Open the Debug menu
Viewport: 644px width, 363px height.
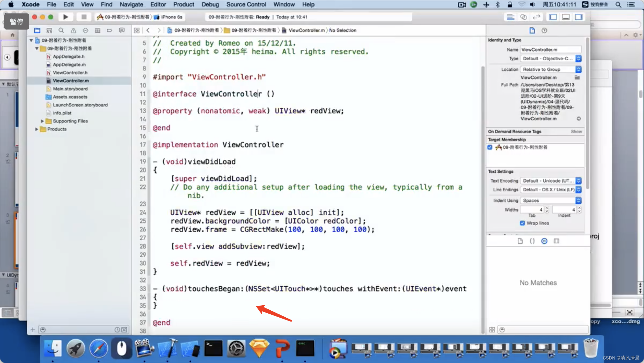[x=210, y=4]
